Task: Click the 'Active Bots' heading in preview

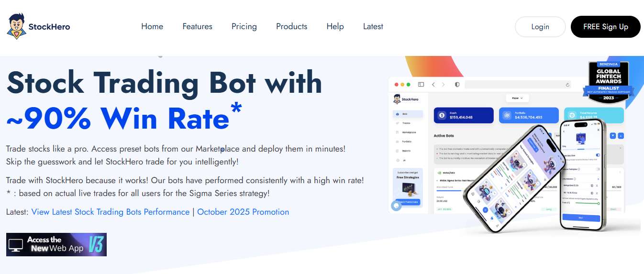Action: (x=444, y=136)
